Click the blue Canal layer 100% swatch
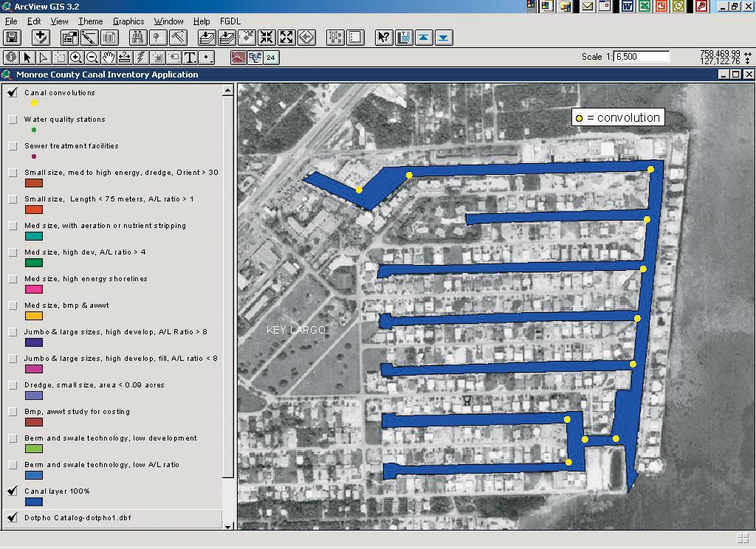This screenshot has height=549, width=756. [x=34, y=502]
